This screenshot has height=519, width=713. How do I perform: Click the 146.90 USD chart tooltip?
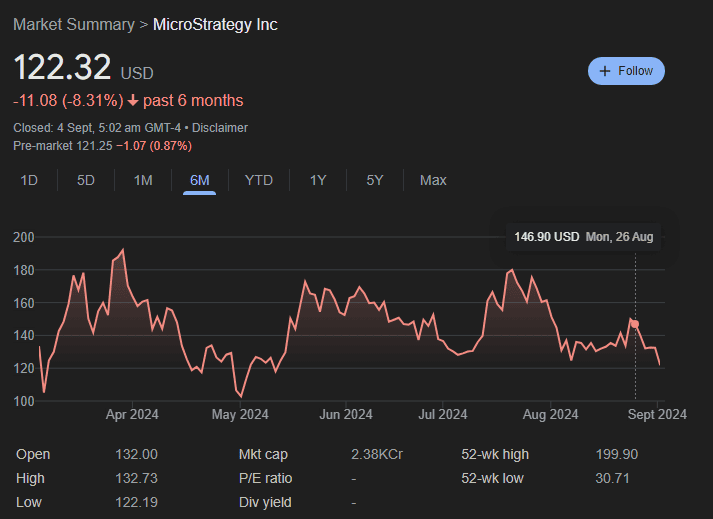[x=583, y=237]
